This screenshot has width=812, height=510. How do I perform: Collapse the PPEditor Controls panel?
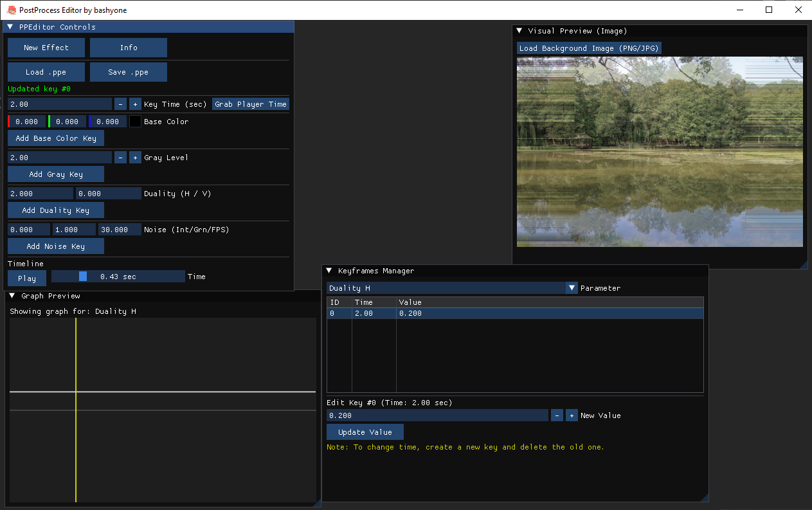click(10, 27)
